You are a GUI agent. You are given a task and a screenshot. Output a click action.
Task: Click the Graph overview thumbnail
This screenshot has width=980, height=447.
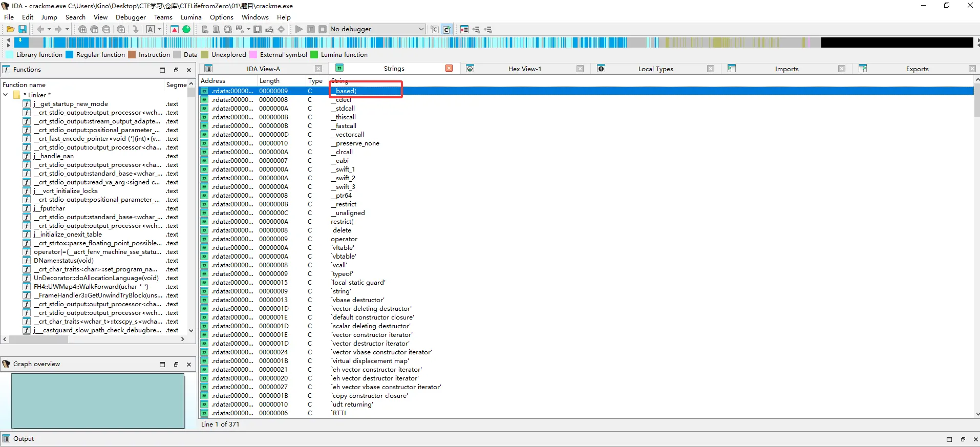click(x=98, y=400)
